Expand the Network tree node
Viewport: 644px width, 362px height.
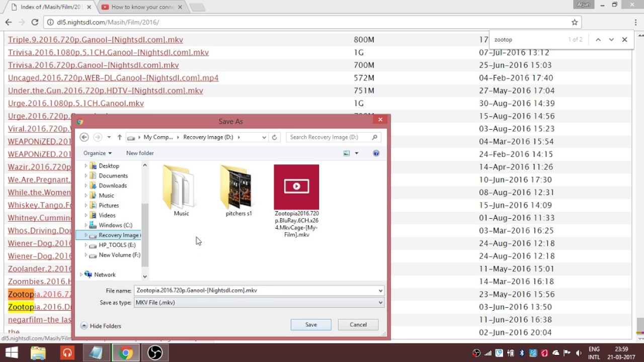tap(81, 275)
